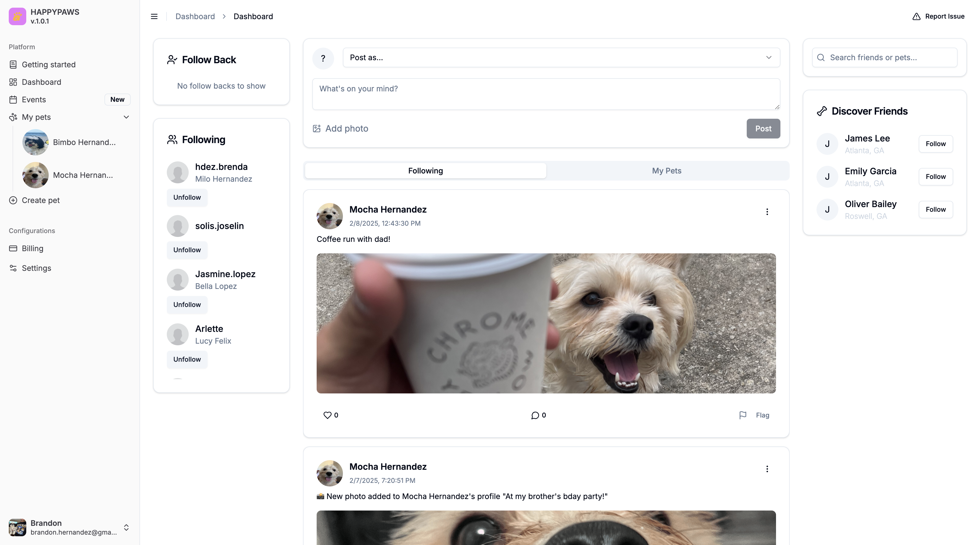Click the What's on your mind text area
This screenshot has width=980, height=545.
pyautogui.click(x=546, y=94)
